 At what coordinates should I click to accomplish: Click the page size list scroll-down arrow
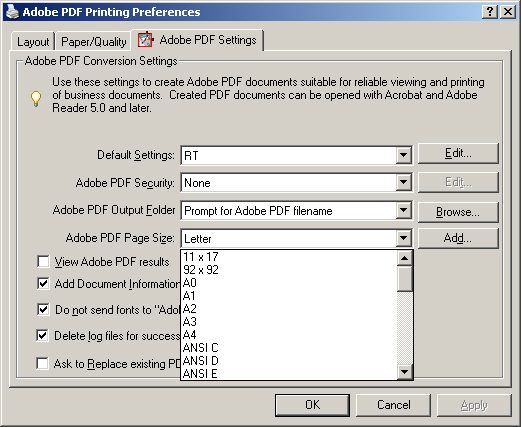[405, 372]
